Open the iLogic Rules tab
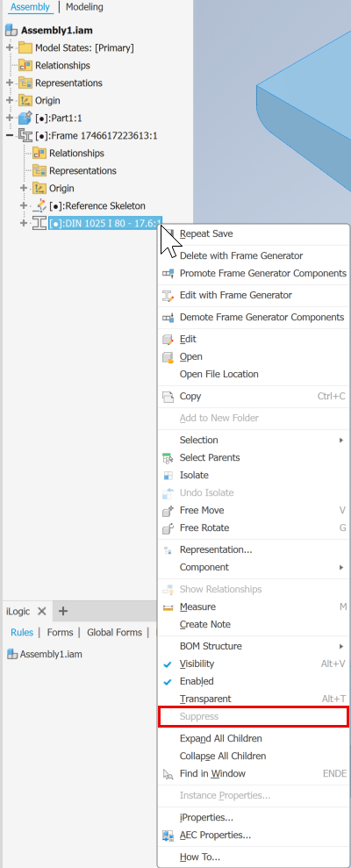This screenshot has width=351, height=868. 22,632
